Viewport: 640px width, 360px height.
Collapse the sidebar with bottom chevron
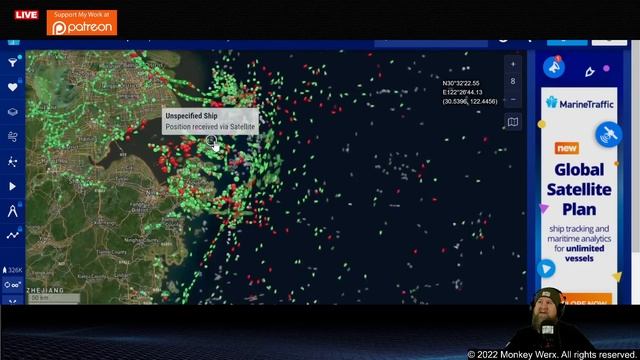click(x=13, y=302)
